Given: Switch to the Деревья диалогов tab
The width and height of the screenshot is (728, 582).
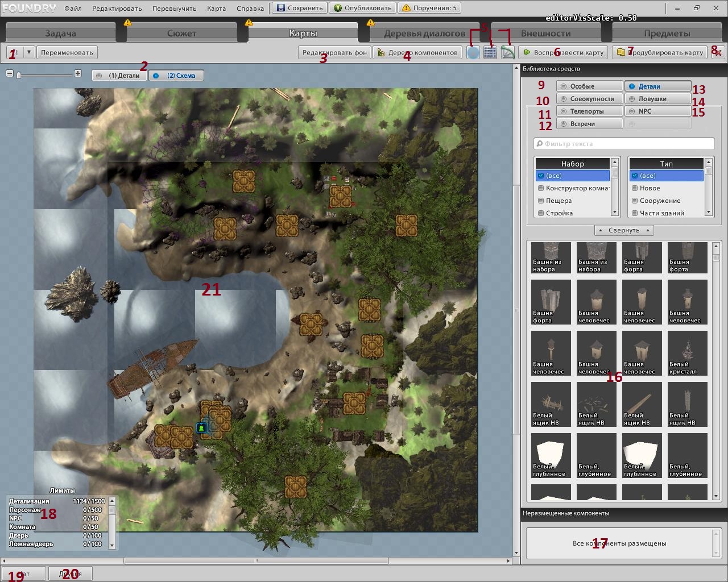Looking at the screenshot, I should [x=424, y=33].
